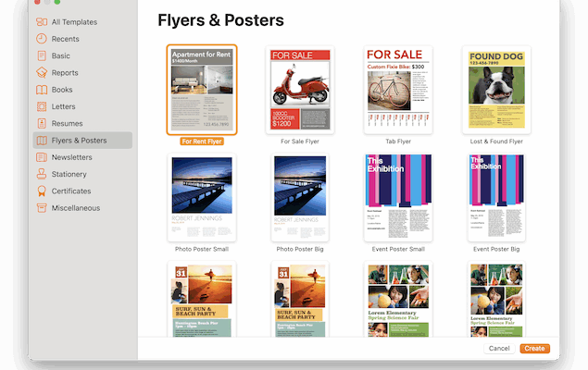Select the Photo Poster Small template
The width and height of the screenshot is (588, 370).
(x=202, y=197)
